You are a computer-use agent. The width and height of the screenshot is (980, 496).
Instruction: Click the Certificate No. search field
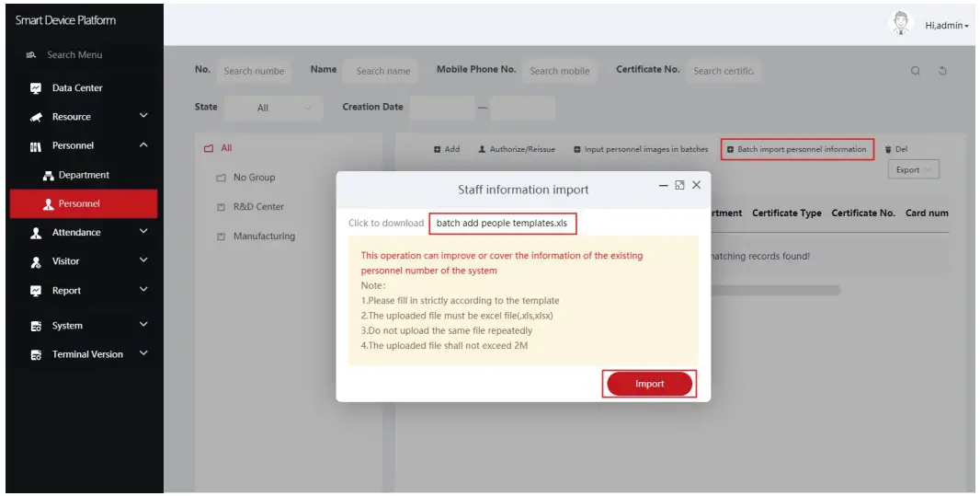[724, 71]
